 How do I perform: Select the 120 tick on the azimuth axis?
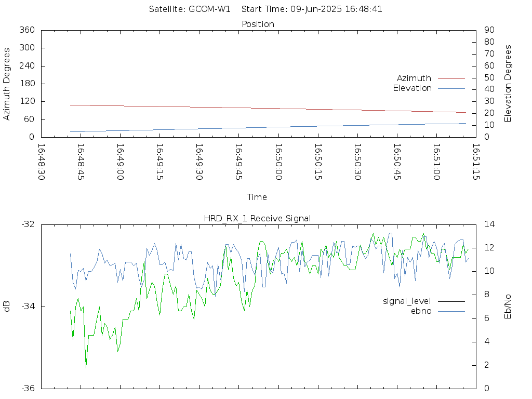[27, 101]
